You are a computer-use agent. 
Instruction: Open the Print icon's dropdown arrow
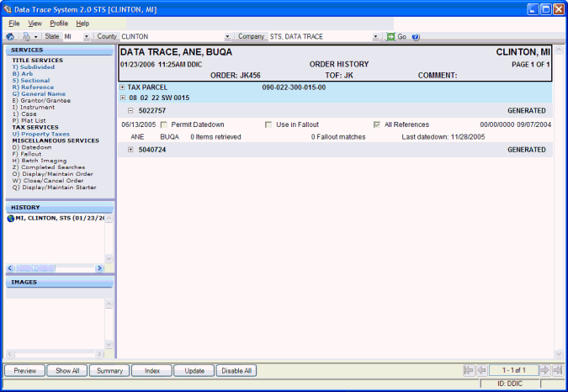[x=36, y=37]
